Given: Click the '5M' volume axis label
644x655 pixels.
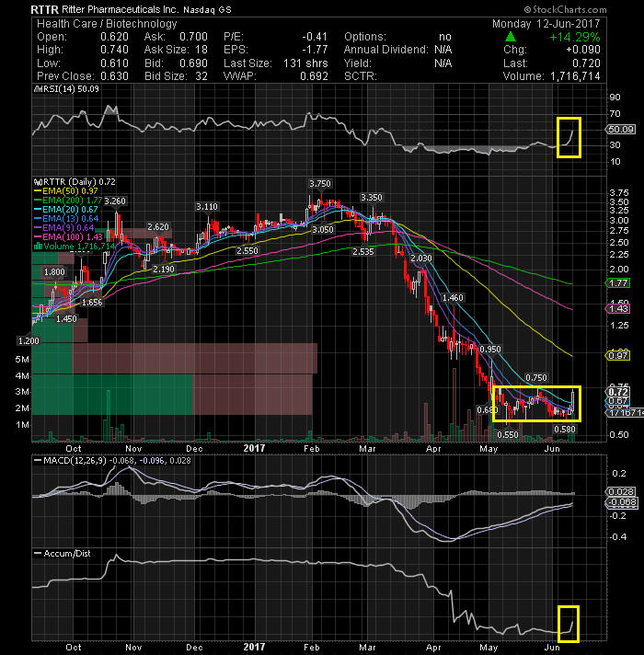Looking at the screenshot, I should (x=22, y=360).
